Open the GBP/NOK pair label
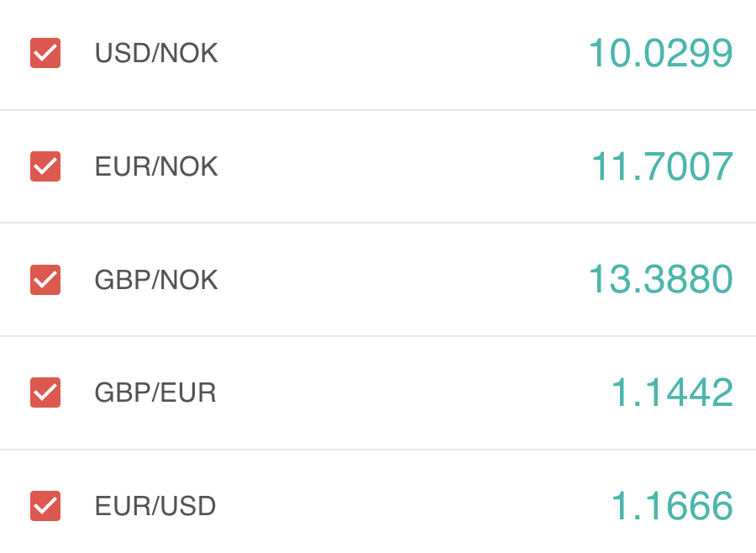The width and height of the screenshot is (756, 553). click(x=156, y=280)
